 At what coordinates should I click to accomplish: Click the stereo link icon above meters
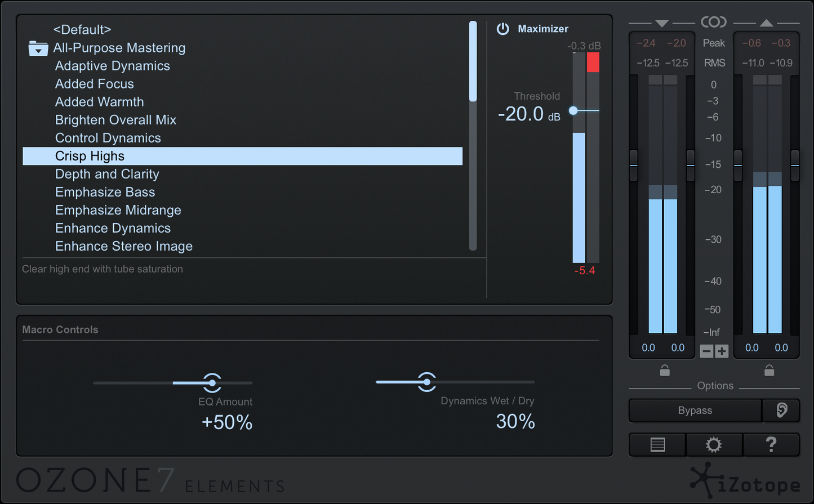(714, 22)
